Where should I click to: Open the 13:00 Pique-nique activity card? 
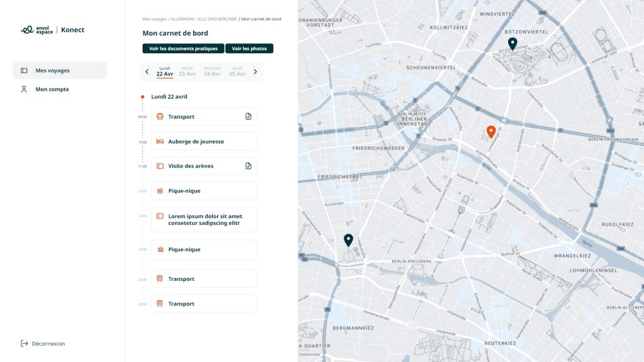click(x=204, y=191)
